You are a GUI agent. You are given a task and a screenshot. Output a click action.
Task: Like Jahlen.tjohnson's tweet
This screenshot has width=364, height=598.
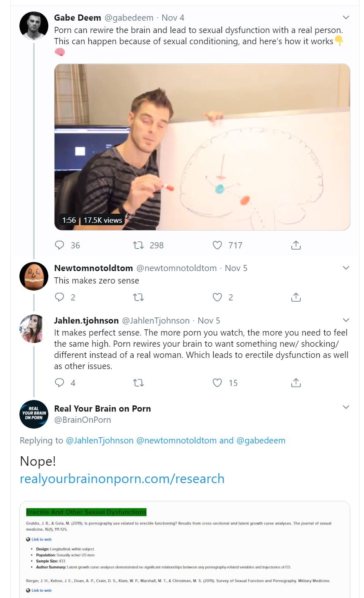click(x=217, y=383)
